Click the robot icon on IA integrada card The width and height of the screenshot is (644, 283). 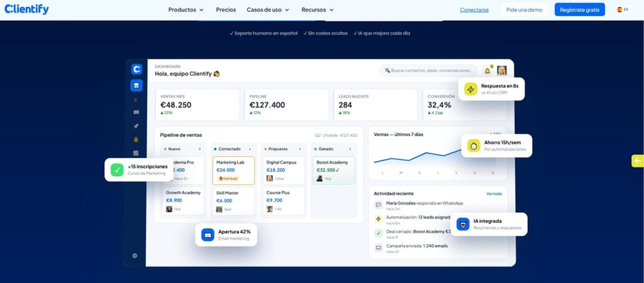[463, 224]
